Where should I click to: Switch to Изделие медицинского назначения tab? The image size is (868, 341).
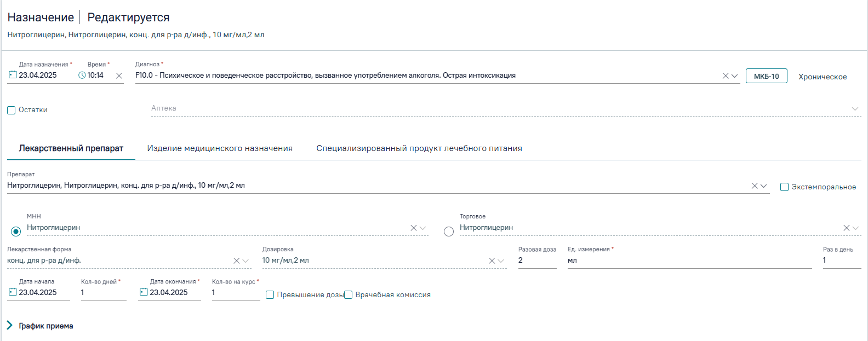coord(220,148)
